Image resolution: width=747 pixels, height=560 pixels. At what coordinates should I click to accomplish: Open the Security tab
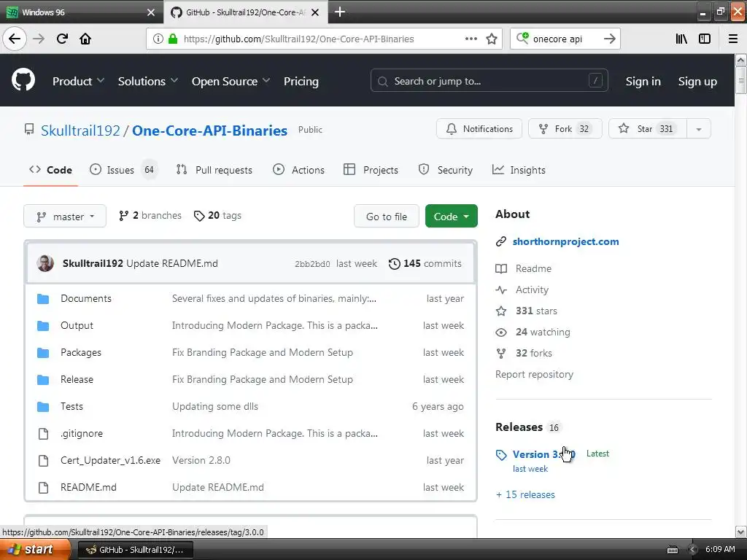click(446, 170)
